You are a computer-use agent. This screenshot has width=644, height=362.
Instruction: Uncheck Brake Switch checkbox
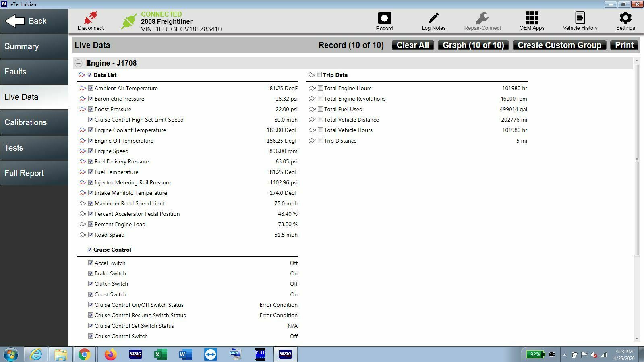[x=91, y=273]
